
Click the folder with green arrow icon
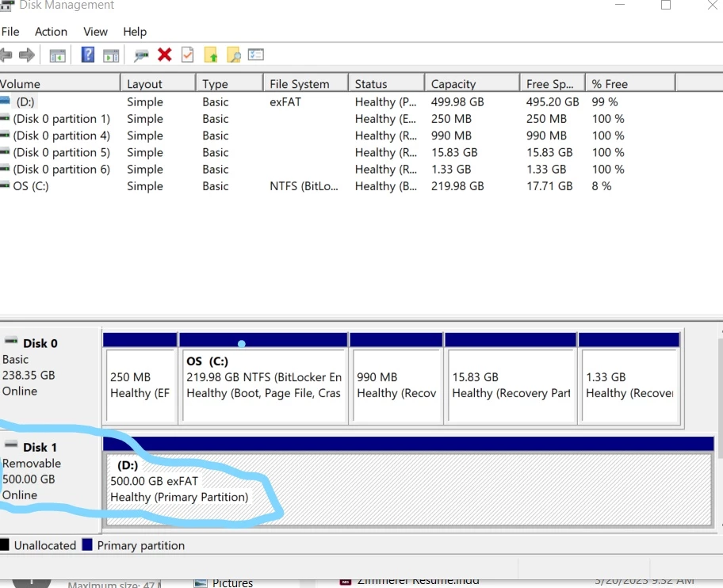tap(211, 55)
